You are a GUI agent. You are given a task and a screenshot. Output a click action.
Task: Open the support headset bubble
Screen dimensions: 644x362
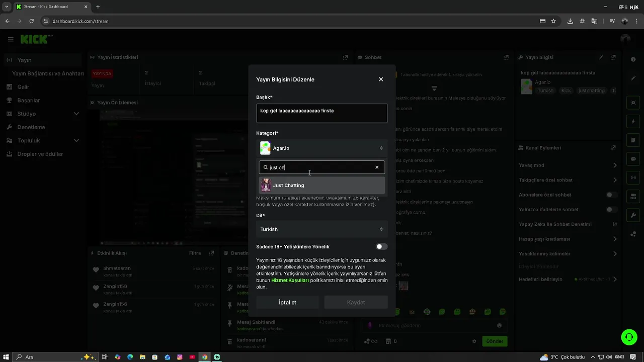tap(629, 337)
